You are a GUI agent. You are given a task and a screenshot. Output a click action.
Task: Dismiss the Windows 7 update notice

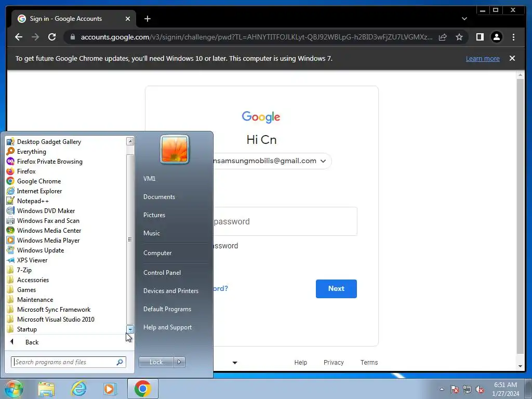point(512,58)
